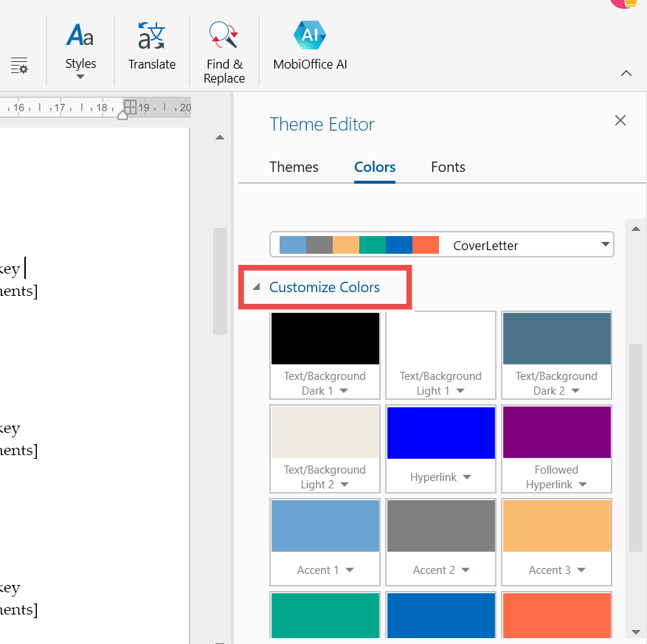The image size is (647, 644).
Task: Click the paragraph settings icon
Action: pos(19,66)
